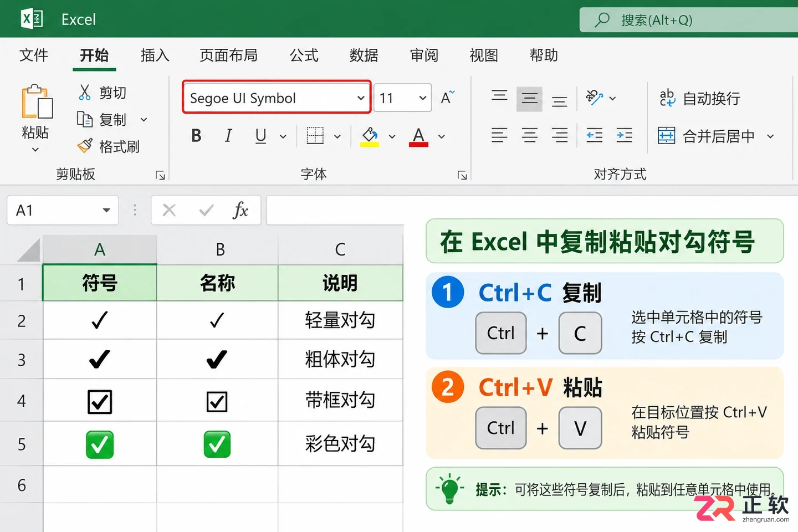The height and width of the screenshot is (532, 798).
Task: Click the Paste clipboard icon
Action: tap(37, 102)
